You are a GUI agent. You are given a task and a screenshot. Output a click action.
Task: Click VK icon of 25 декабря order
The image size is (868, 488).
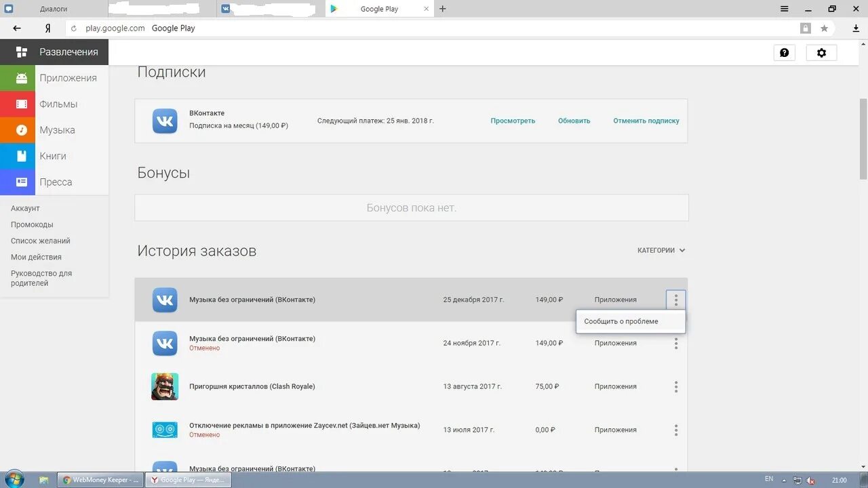[165, 300]
